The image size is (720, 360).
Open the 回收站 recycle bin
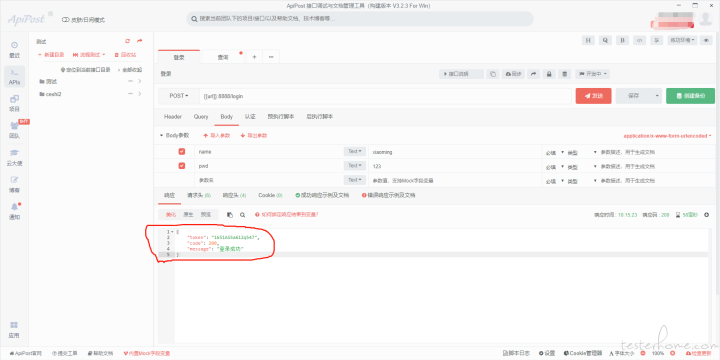coord(125,55)
